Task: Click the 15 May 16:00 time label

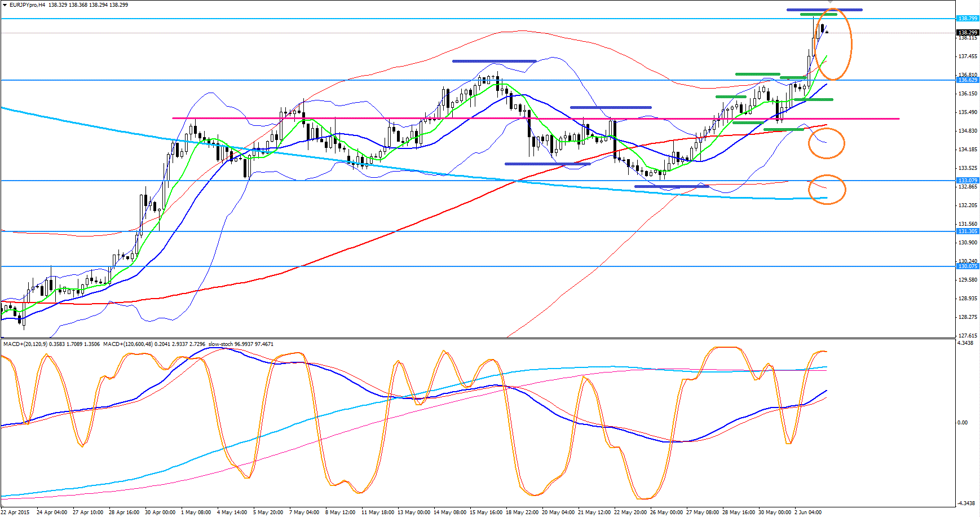Action: (486, 512)
